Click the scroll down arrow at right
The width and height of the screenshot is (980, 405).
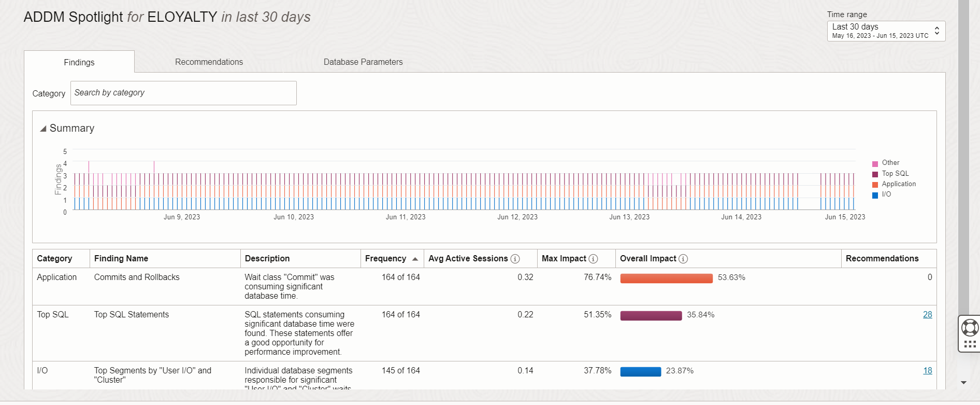point(963,383)
